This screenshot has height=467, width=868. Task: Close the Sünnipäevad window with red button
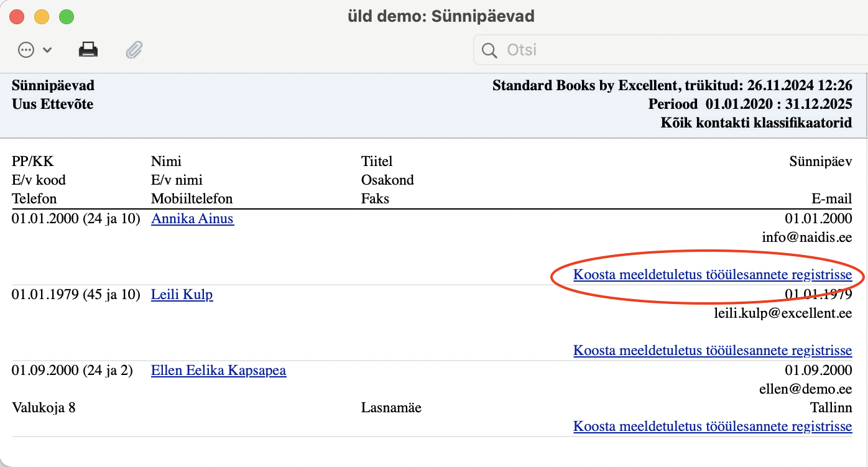[x=17, y=17]
